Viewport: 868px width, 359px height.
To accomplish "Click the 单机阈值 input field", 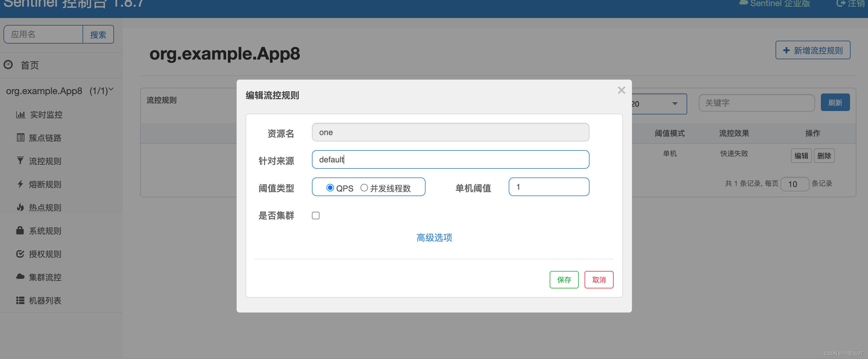I will click(549, 186).
